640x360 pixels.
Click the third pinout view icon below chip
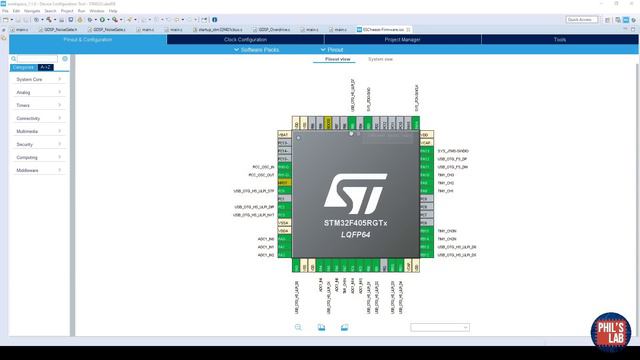coord(344,327)
